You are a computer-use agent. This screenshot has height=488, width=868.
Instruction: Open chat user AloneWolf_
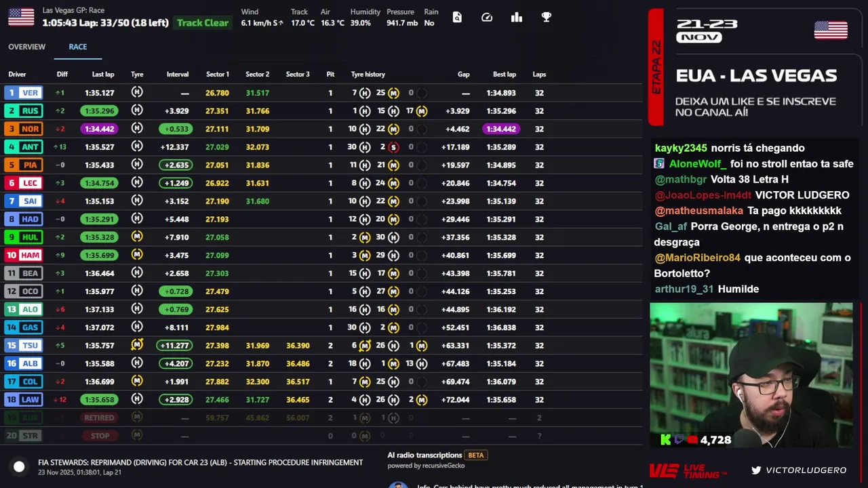click(x=697, y=163)
